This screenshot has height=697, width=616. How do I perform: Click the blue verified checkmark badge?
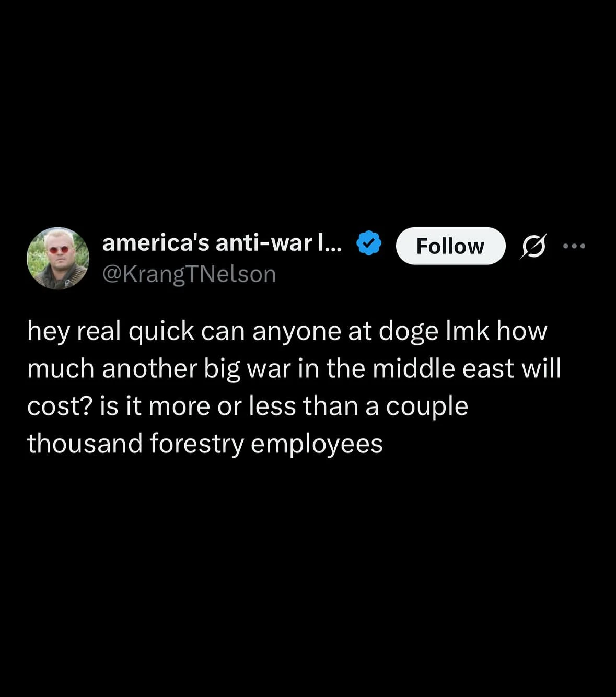pos(369,243)
